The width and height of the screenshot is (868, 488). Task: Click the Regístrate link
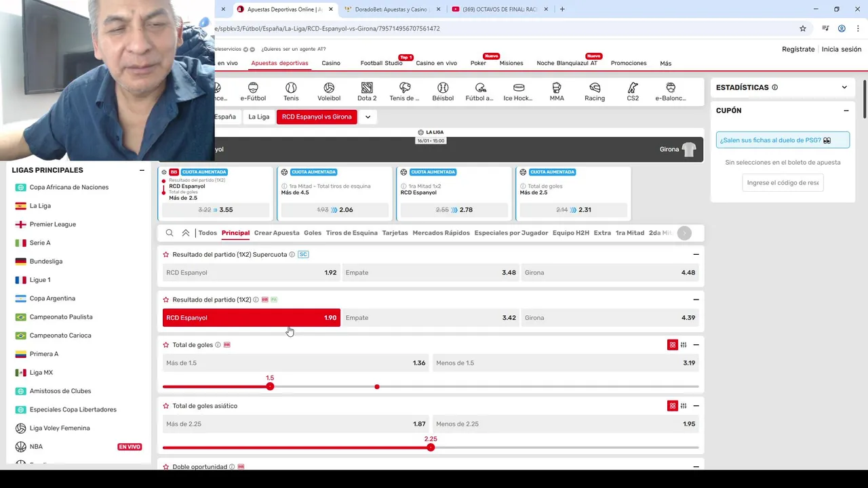coord(798,49)
